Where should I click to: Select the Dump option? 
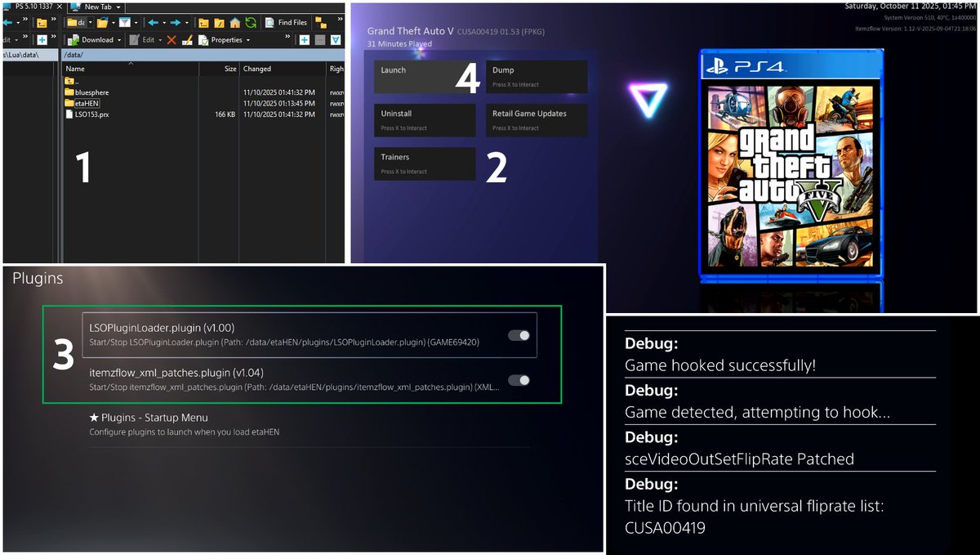[x=537, y=76]
